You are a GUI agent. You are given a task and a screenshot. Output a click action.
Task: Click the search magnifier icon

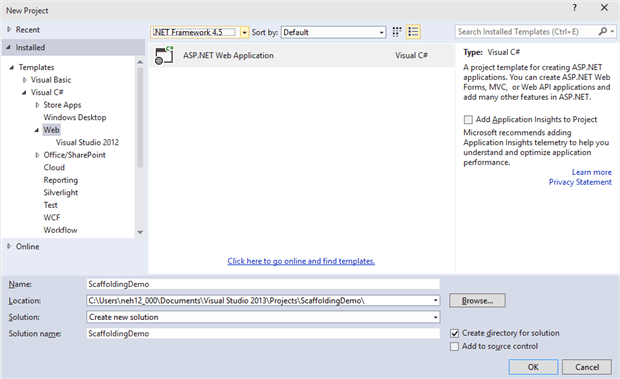[x=603, y=31]
